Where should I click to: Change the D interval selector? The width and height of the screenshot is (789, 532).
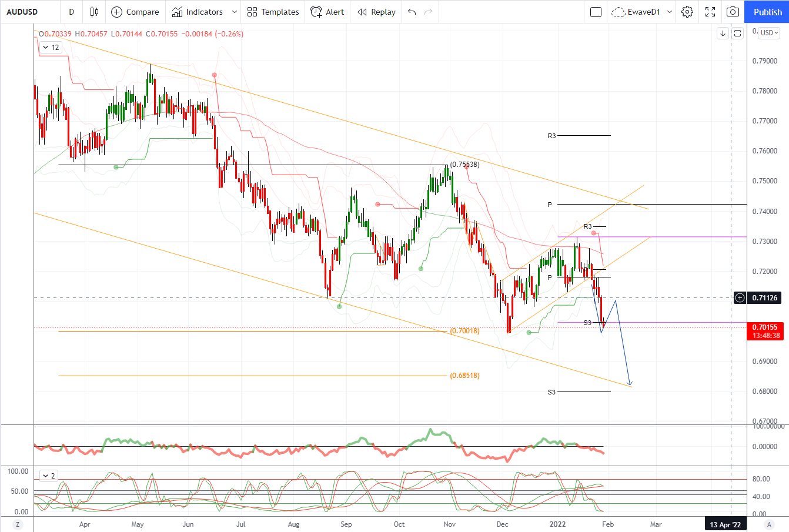pos(71,12)
